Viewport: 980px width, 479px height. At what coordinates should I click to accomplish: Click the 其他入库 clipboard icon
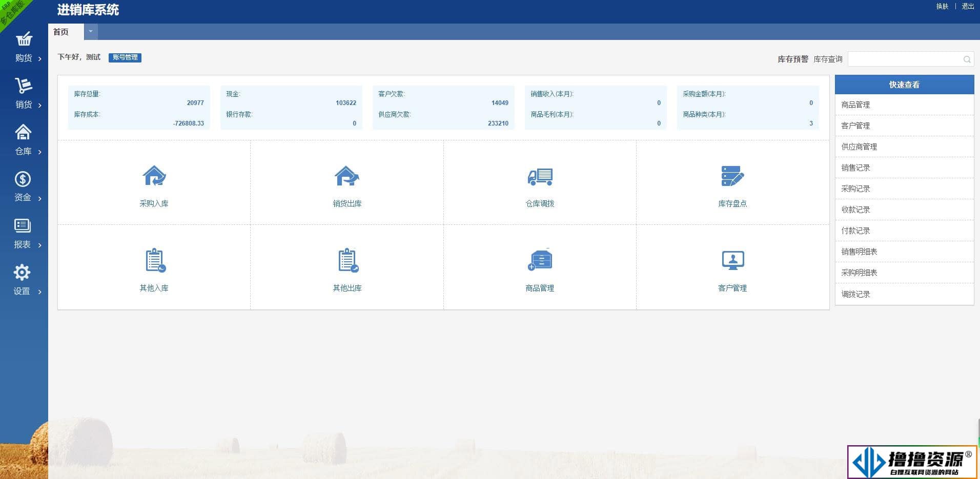(155, 260)
